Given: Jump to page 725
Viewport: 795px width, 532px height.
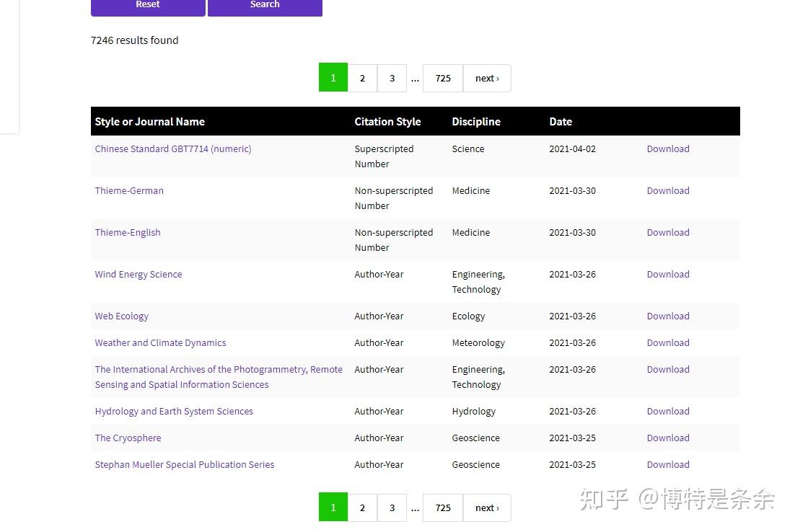Looking at the screenshot, I should [442, 78].
